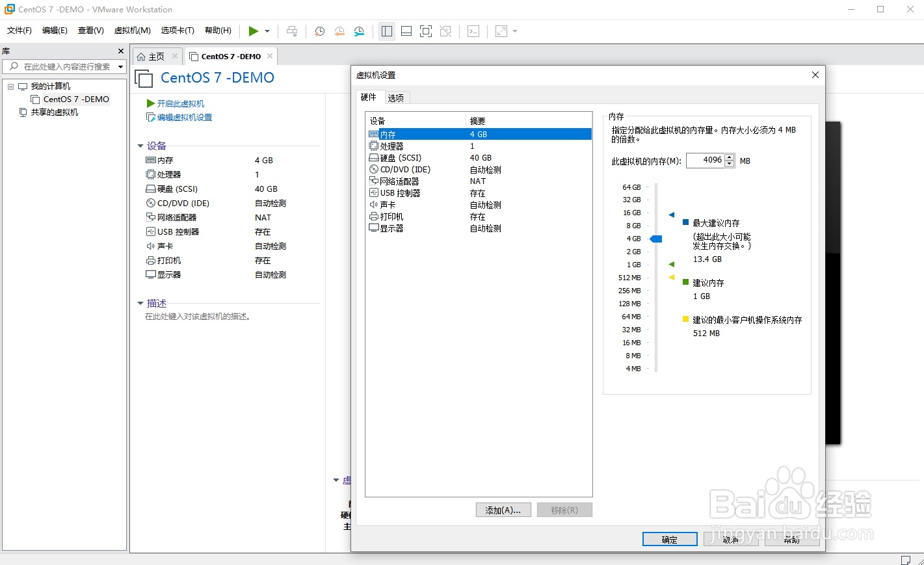Take a snapshot with clock-plus icon

tap(319, 31)
